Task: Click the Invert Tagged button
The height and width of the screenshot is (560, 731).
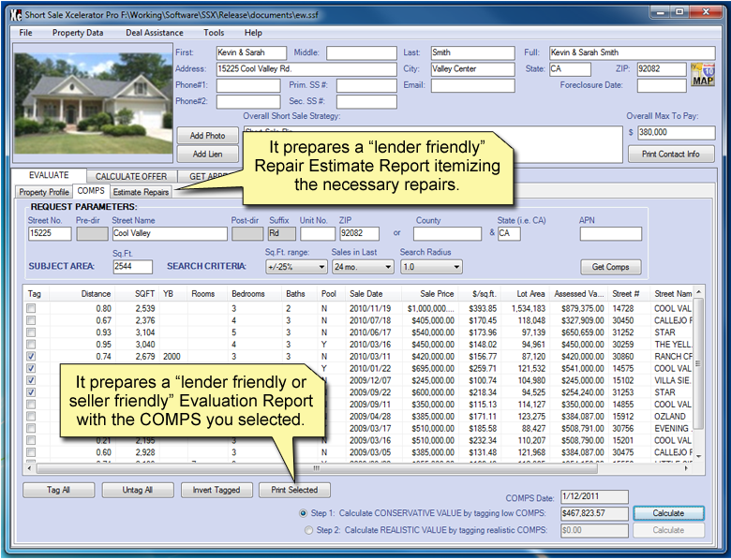Action: tap(216, 490)
